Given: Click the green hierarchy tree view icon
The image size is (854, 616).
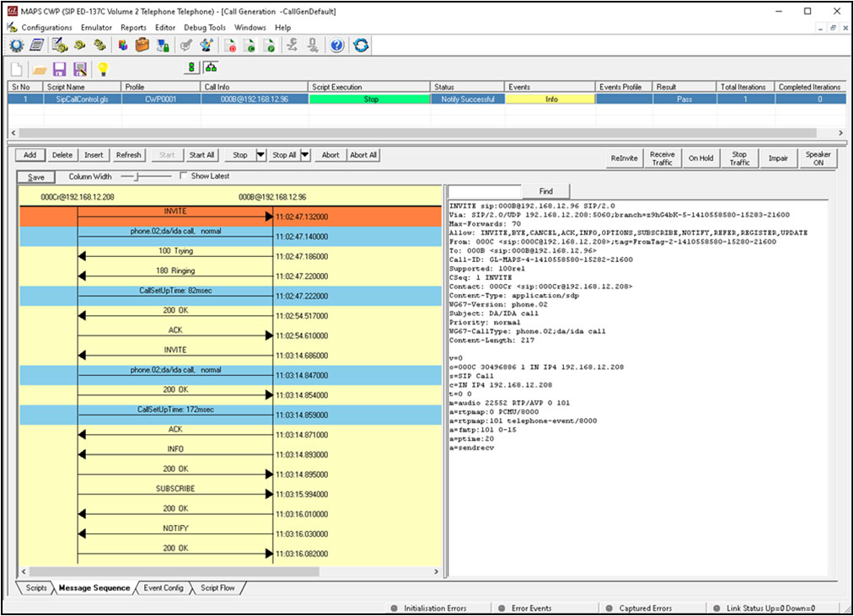Looking at the screenshot, I should coord(211,67).
